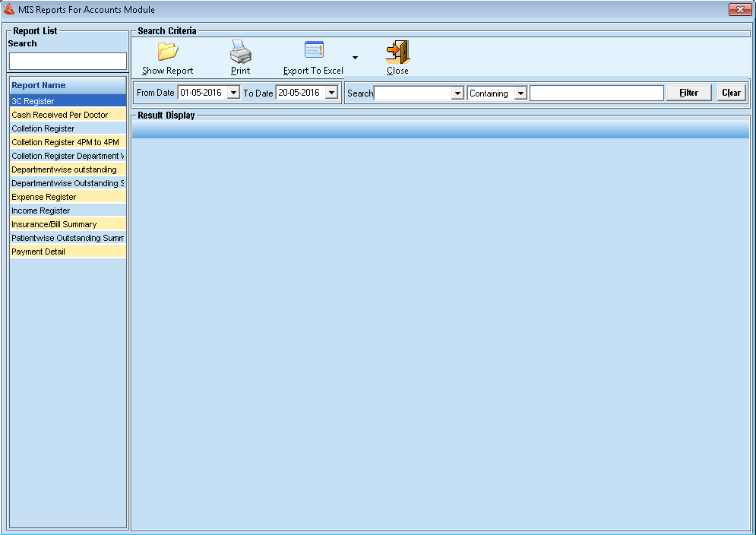This screenshot has height=535, width=756.
Task: Click the application icon in title bar
Action: tap(9, 10)
